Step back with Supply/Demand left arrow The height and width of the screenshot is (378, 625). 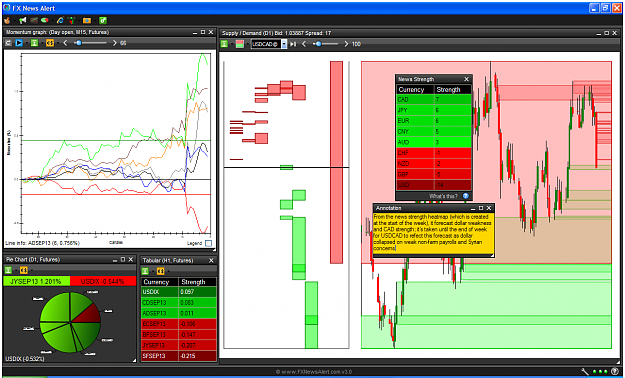(x=304, y=44)
